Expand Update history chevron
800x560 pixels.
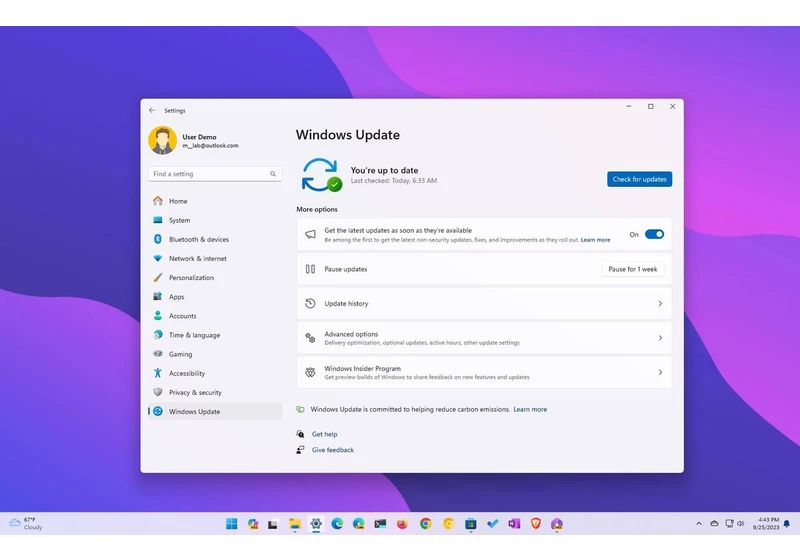pyautogui.click(x=660, y=303)
